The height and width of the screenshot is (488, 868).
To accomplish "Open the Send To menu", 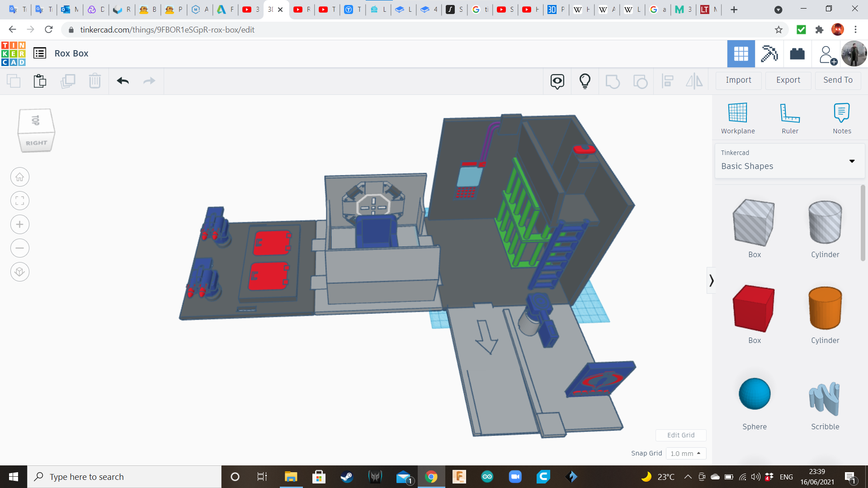I will (838, 80).
